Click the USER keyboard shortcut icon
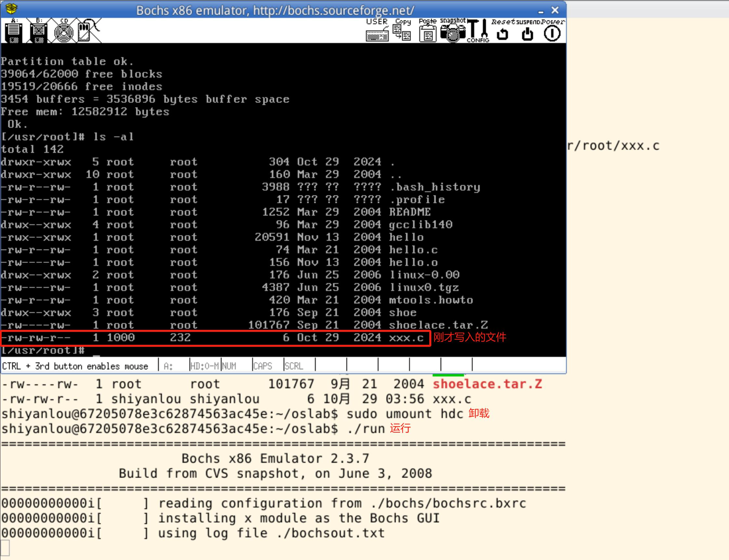Image resolution: width=729 pixels, height=560 pixels. (377, 30)
